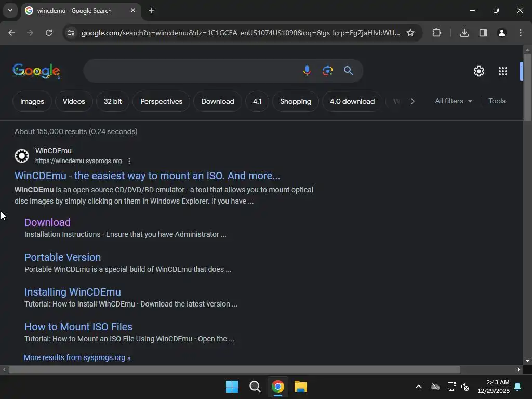Image resolution: width=532 pixels, height=399 pixels.
Task: Open the Download sitelink
Action: coord(47,222)
